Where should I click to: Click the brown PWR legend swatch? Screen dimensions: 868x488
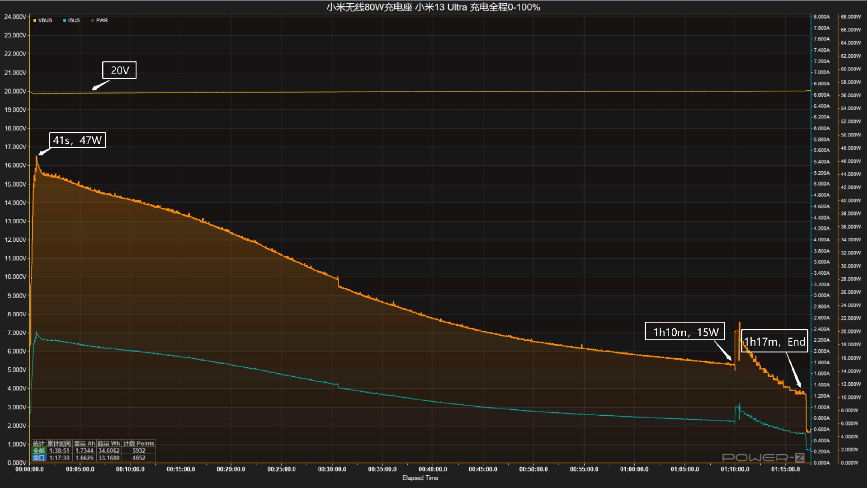pos(93,20)
